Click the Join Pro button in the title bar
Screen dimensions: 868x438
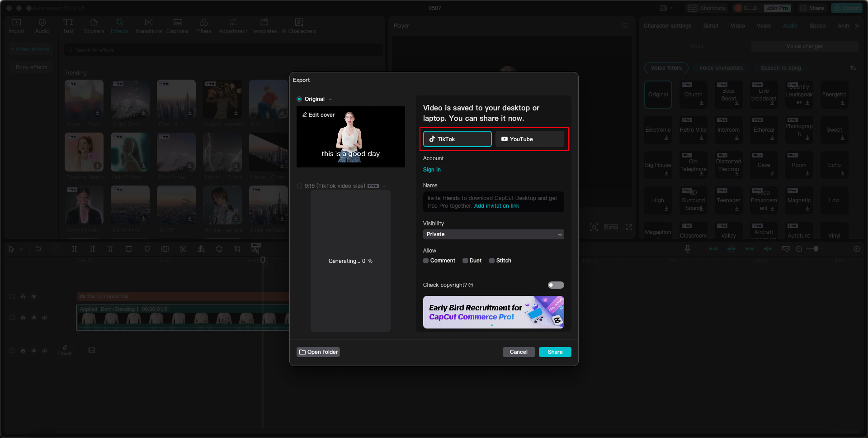tap(777, 8)
